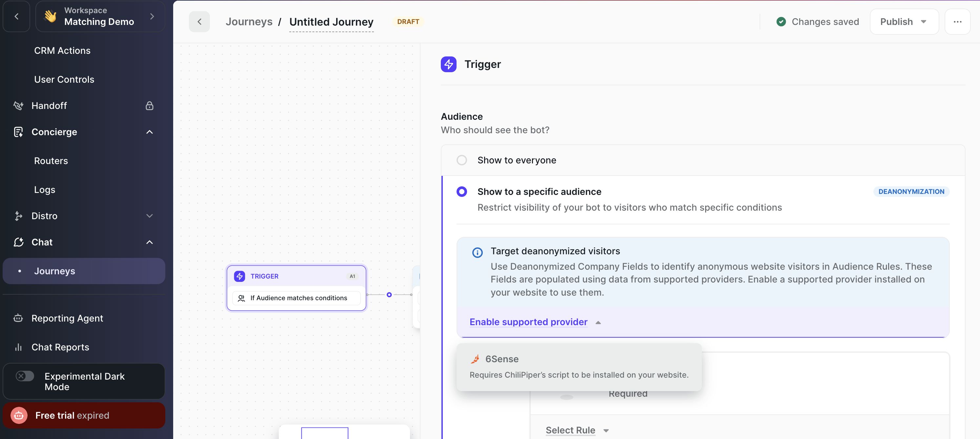Select the Show to a specific audience radio

461,192
